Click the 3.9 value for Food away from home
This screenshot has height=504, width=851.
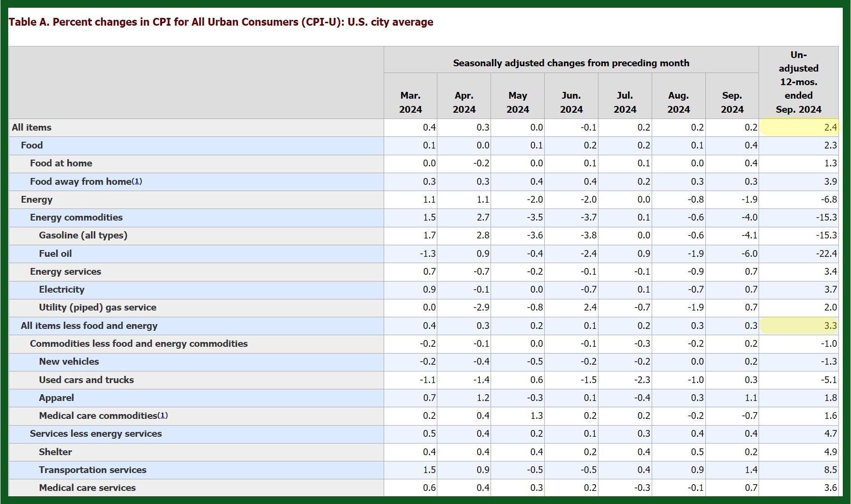tap(830, 181)
